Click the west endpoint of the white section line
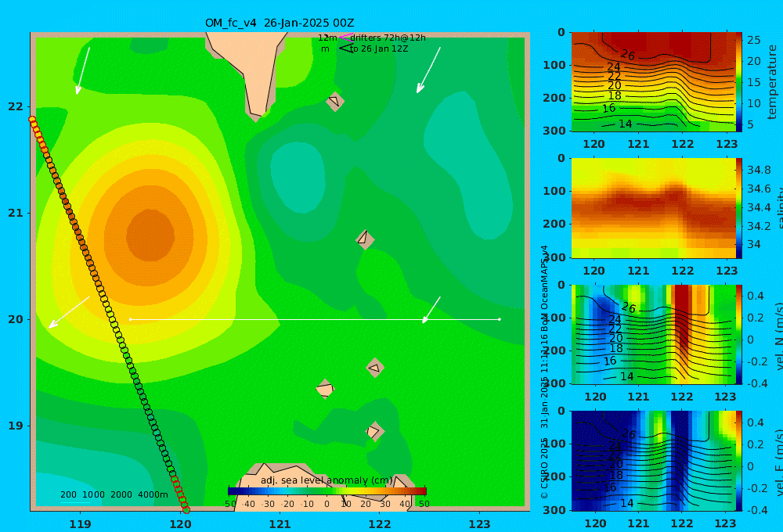The height and width of the screenshot is (532, 783). pyautogui.click(x=130, y=319)
